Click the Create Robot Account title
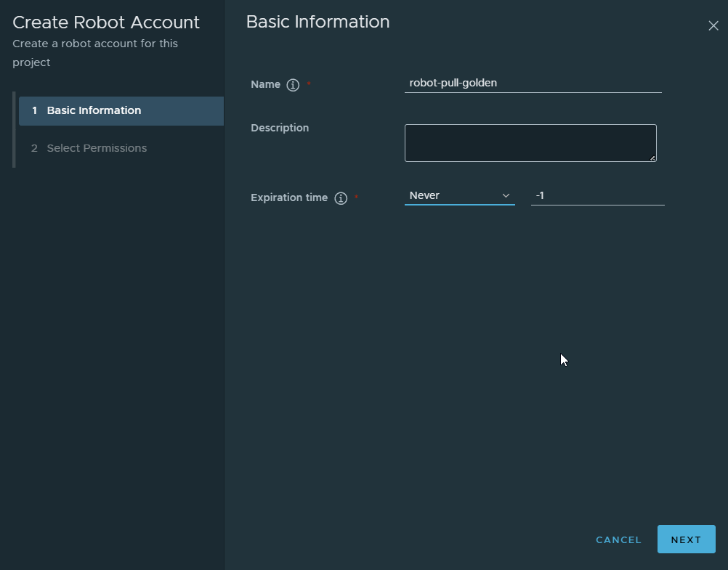Screen dimensions: 728x570 click(106, 23)
